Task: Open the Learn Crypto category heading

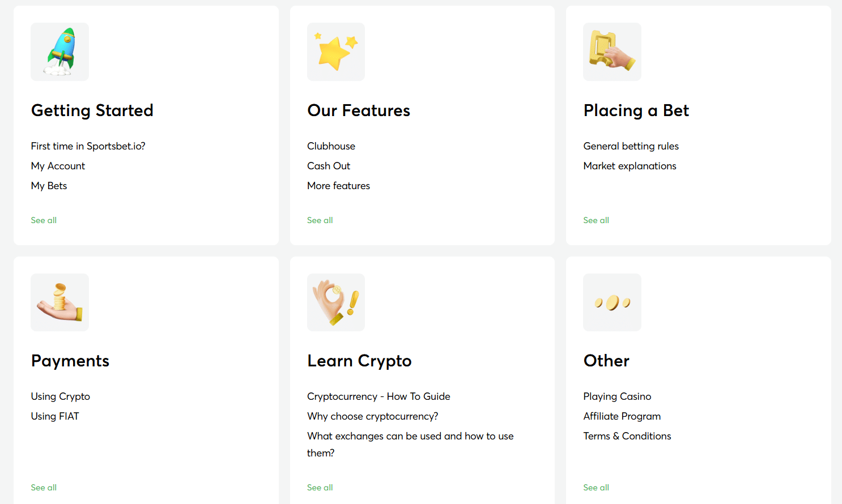Action: (x=359, y=361)
